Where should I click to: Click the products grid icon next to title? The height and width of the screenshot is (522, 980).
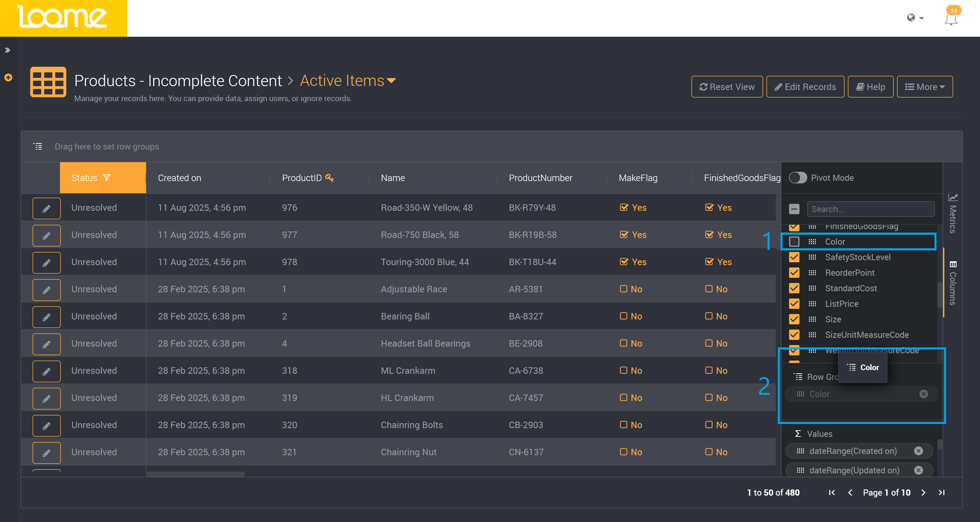tap(48, 82)
